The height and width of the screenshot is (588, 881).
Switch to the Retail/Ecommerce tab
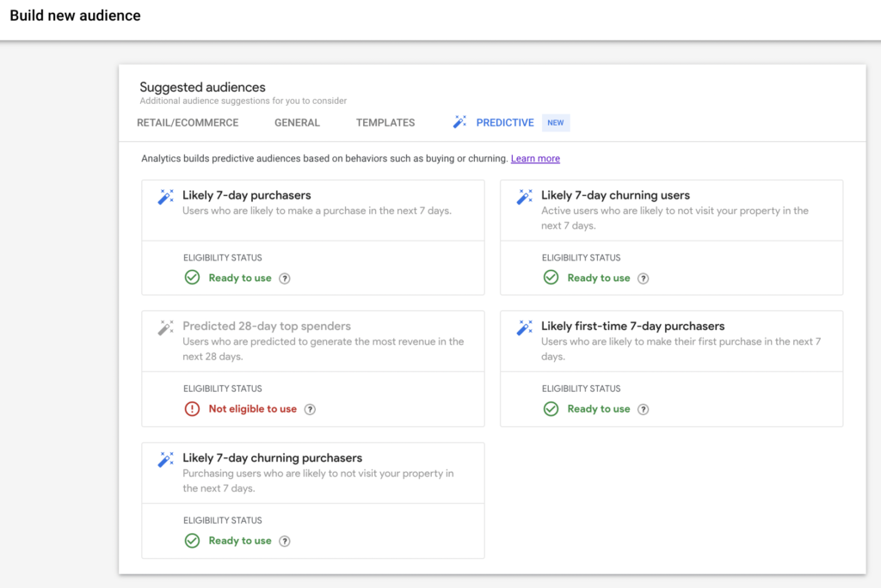pos(188,123)
